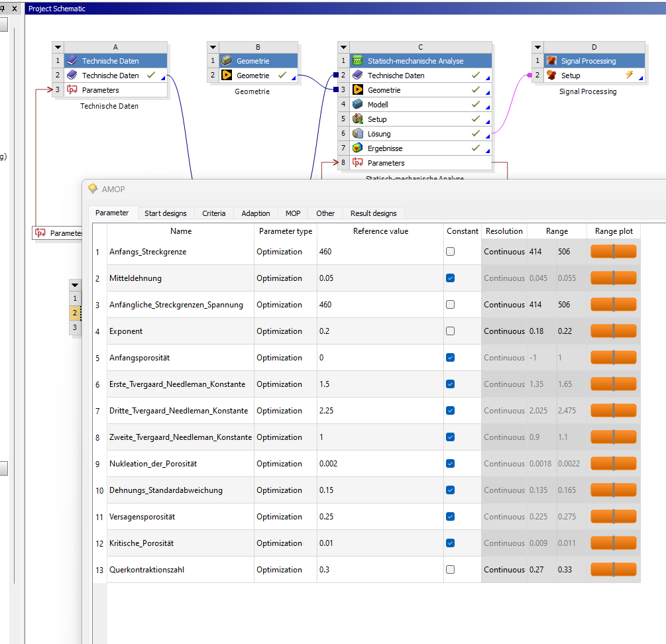Image resolution: width=666 pixels, height=644 pixels.
Task: Click the Geometrie icon in system B header
Action: 227,61
